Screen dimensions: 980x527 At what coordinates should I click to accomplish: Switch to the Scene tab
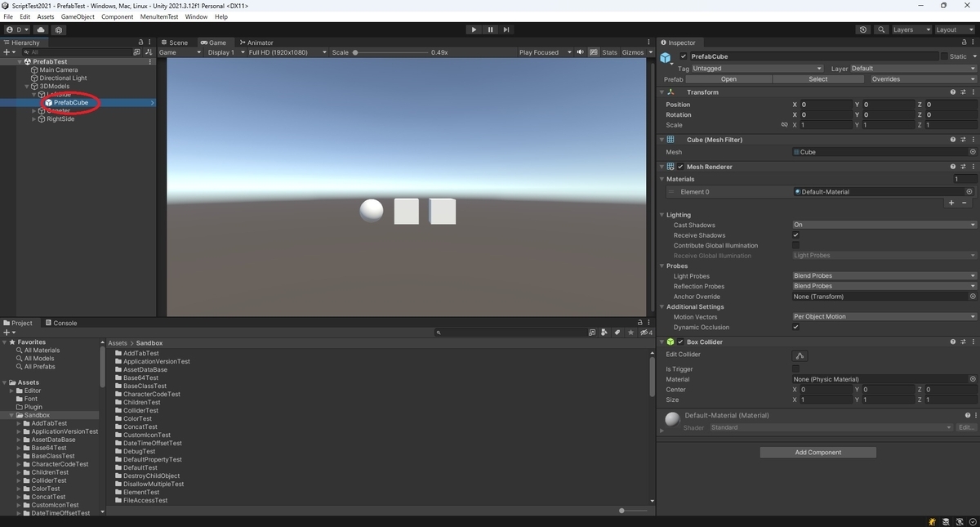click(175, 42)
